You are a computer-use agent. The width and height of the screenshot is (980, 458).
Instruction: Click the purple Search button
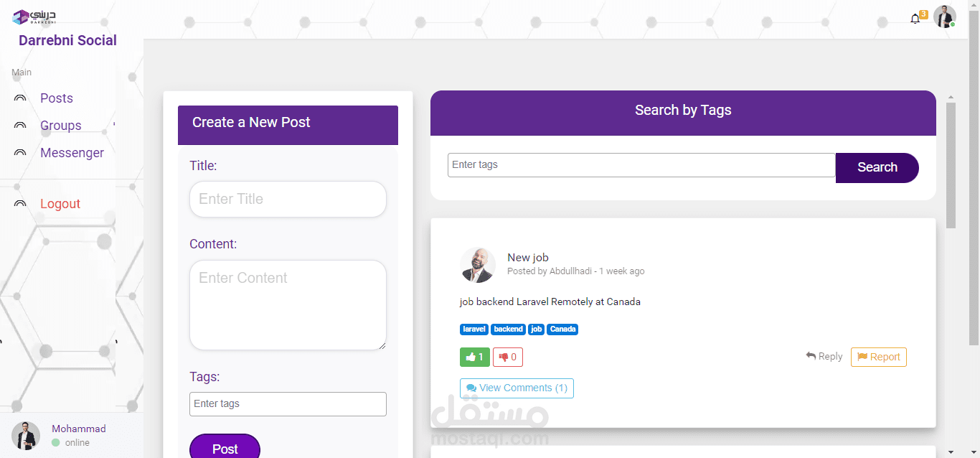(x=877, y=167)
